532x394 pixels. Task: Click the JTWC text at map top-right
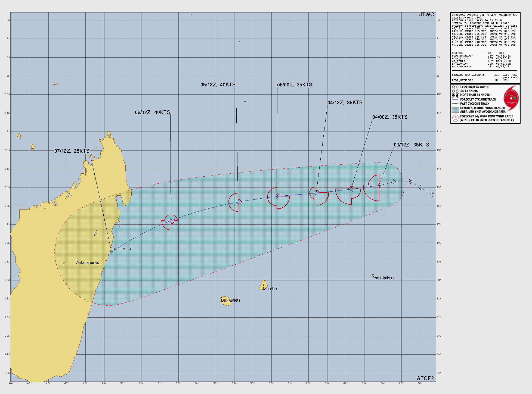coord(426,15)
